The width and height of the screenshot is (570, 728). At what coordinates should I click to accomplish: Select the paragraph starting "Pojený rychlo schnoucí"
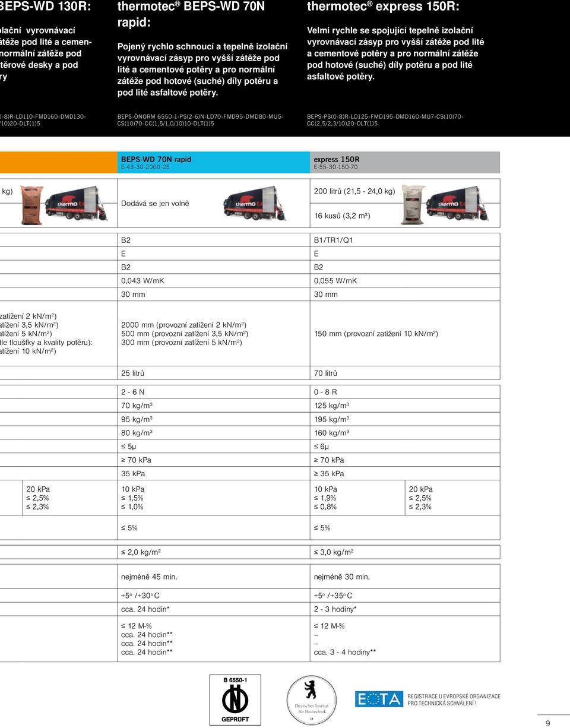[x=202, y=69]
